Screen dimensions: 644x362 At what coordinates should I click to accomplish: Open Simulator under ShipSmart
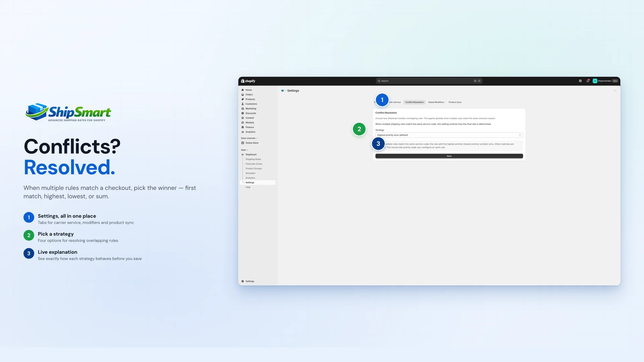tap(250, 173)
